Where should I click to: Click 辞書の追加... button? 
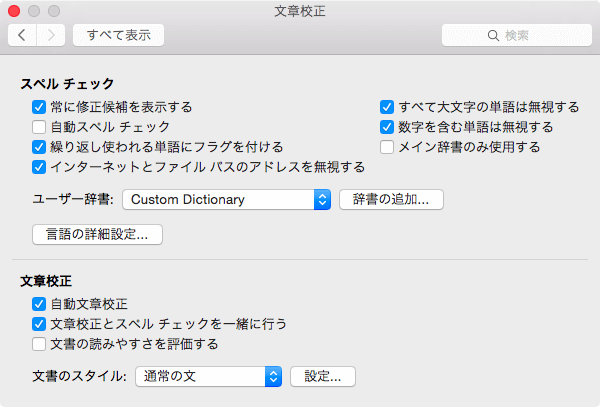[x=391, y=200]
